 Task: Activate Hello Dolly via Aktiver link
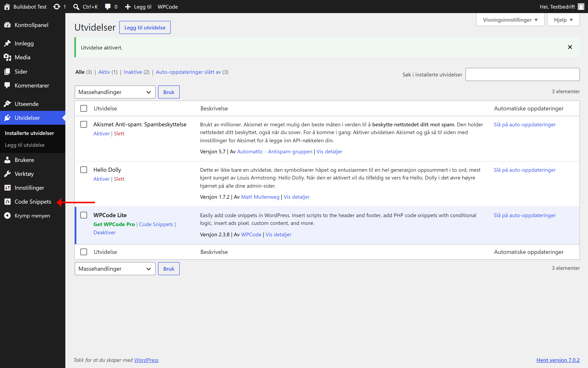(101, 179)
